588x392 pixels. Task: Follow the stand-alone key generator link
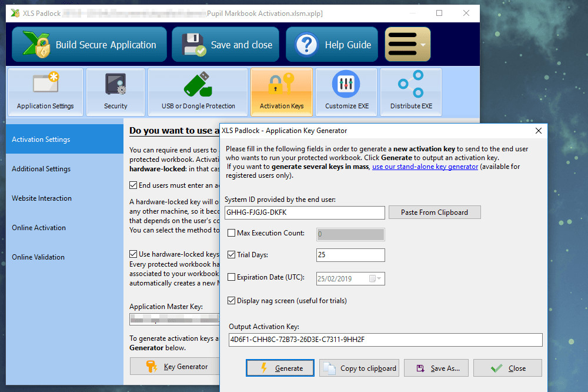click(425, 167)
